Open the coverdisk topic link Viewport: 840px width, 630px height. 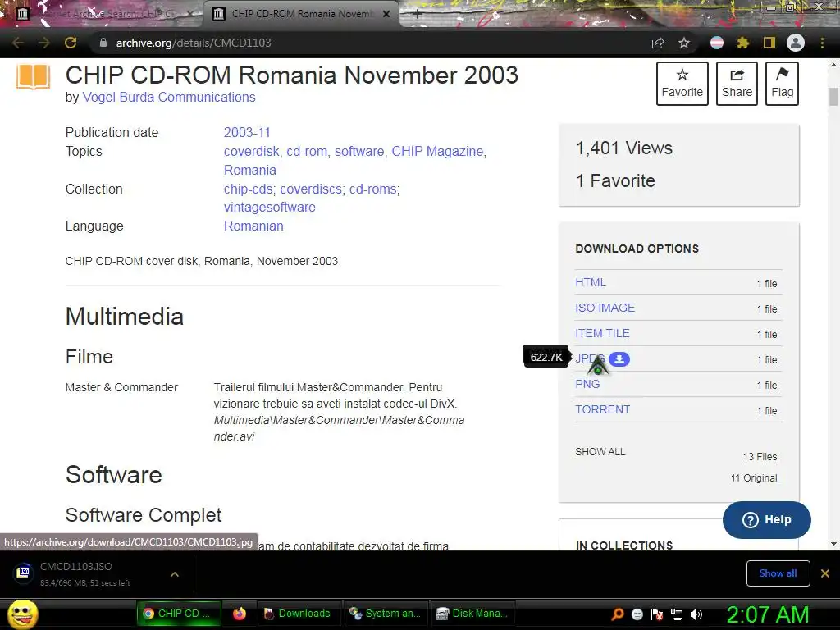coord(251,152)
